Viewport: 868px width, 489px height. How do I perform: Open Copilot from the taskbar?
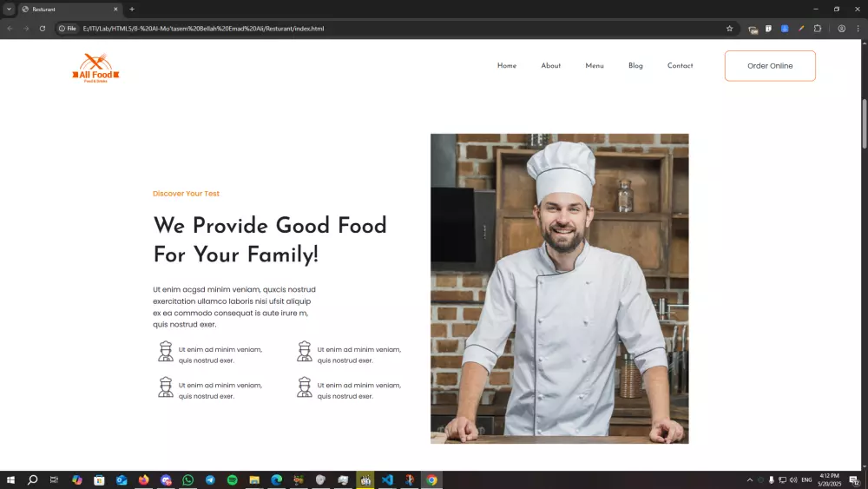coord(77,480)
